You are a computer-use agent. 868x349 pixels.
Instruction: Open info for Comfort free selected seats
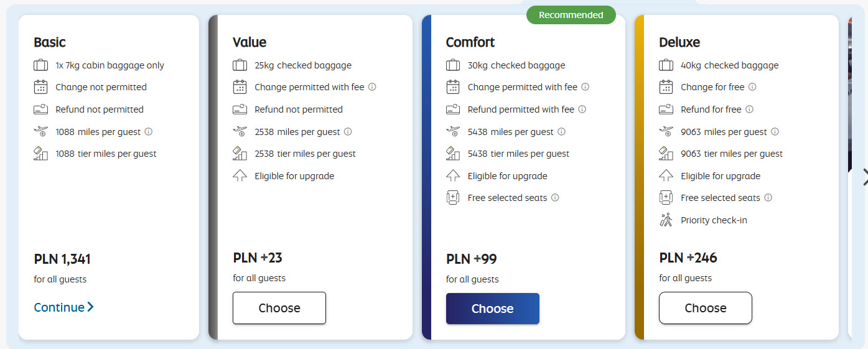[555, 198]
